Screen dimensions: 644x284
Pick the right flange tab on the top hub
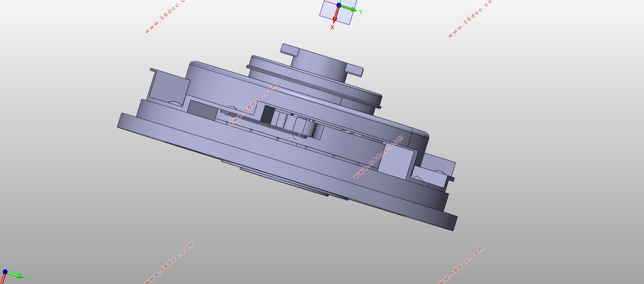coord(355,70)
